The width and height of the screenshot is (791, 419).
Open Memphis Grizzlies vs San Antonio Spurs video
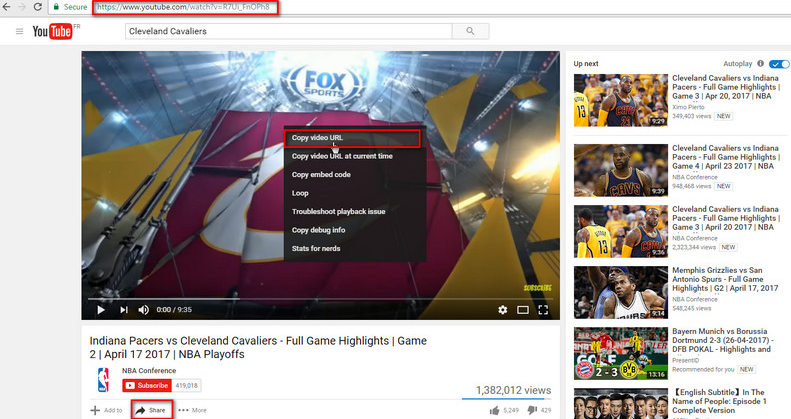pyautogui.click(x=725, y=279)
